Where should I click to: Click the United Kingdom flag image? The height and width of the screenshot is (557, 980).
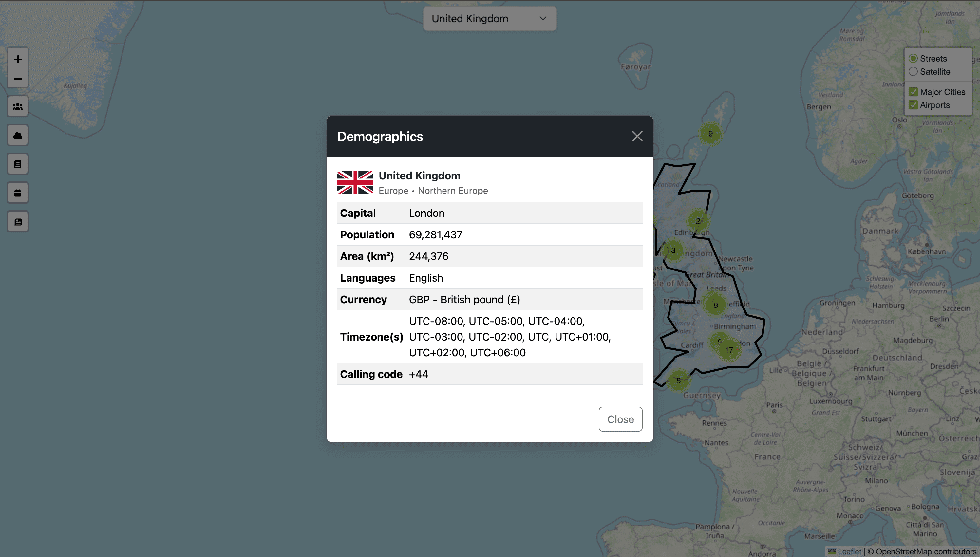(355, 182)
